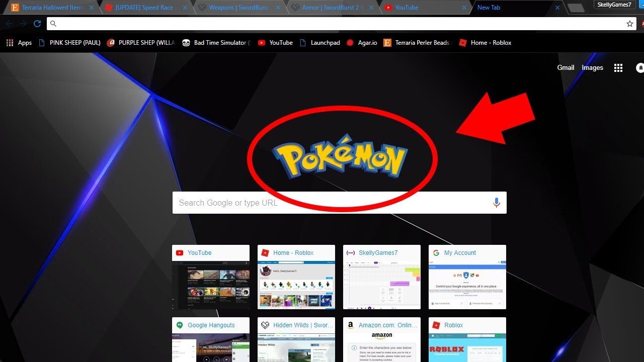Viewport: 644px width, 362px height.
Task: Start voice search with the microphone icon
Action: 496,203
